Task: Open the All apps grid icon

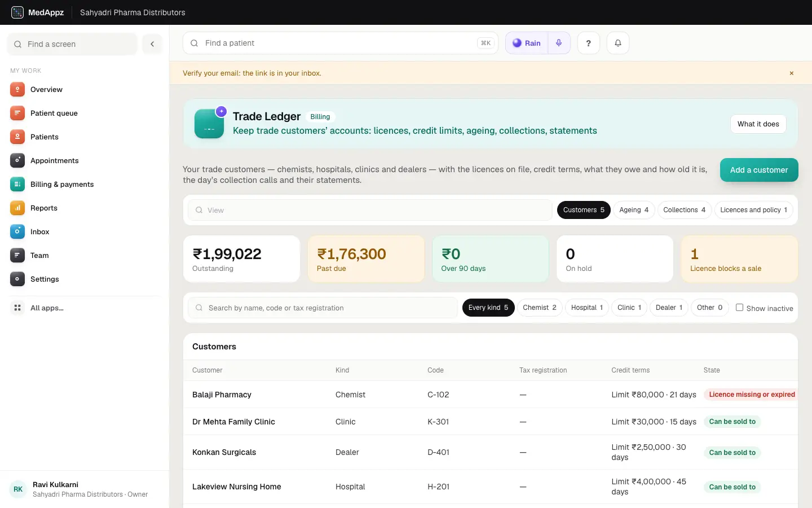Action: pyautogui.click(x=17, y=308)
